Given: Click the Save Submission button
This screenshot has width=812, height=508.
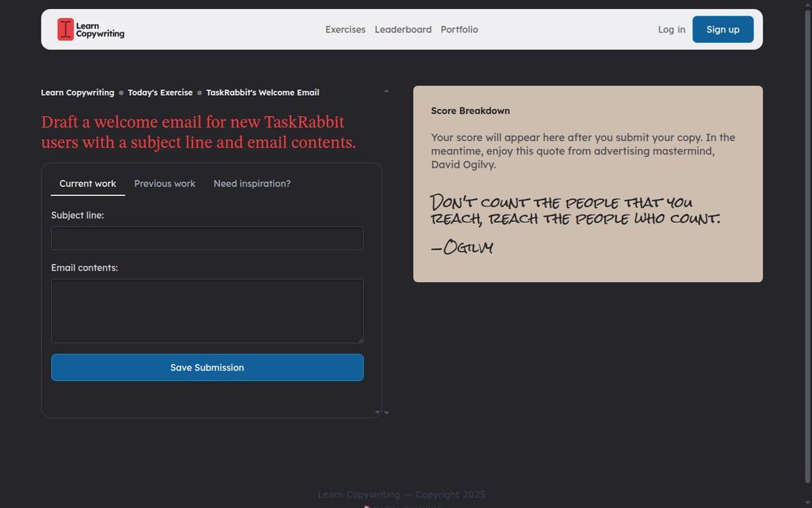Looking at the screenshot, I should pyautogui.click(x=207, y=367).
